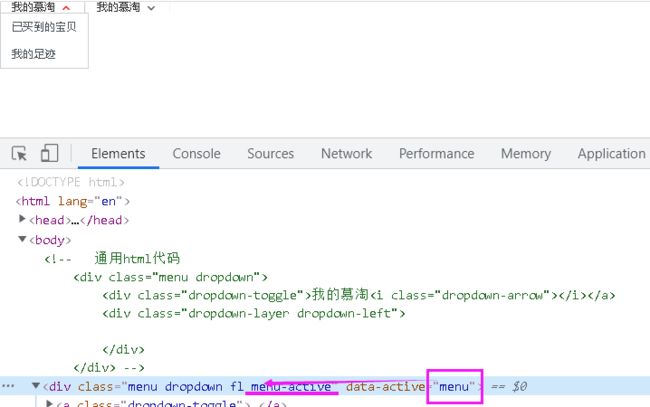Collapse the body element node
The height and width of the screenshot is (407, 650).
(22, 239)
